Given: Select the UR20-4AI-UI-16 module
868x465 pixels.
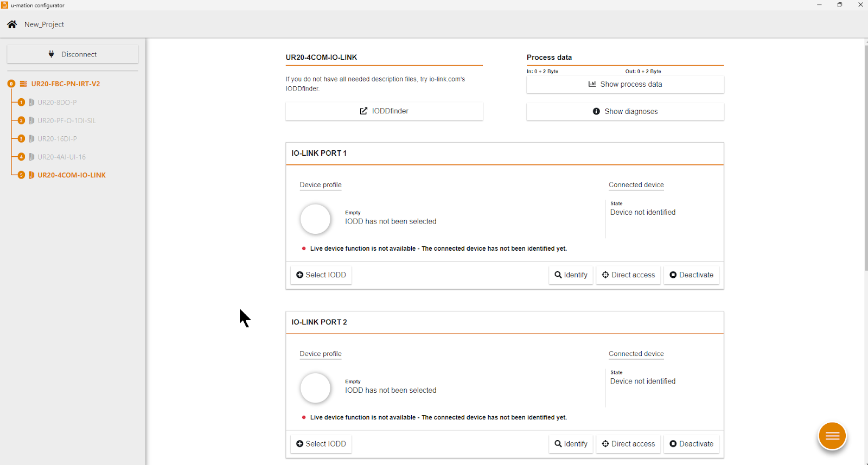Looking at the screenshot, I should [61, 157].
